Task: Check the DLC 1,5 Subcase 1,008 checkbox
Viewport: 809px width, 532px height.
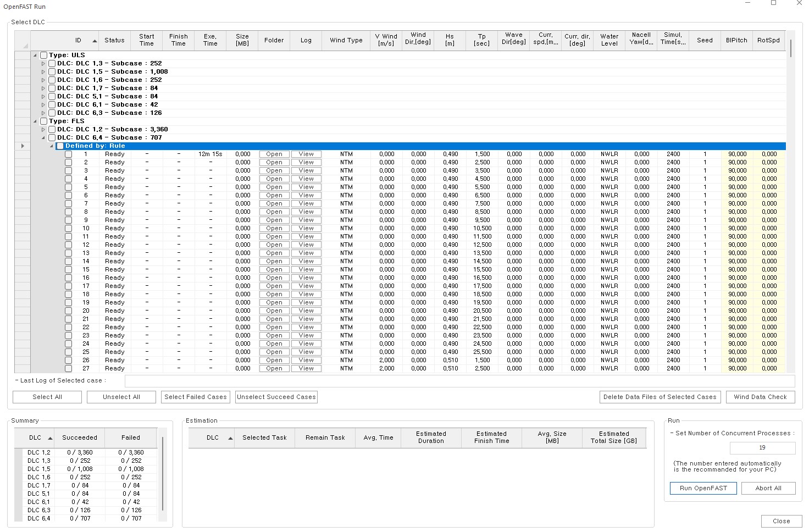Action: [52, 72]
